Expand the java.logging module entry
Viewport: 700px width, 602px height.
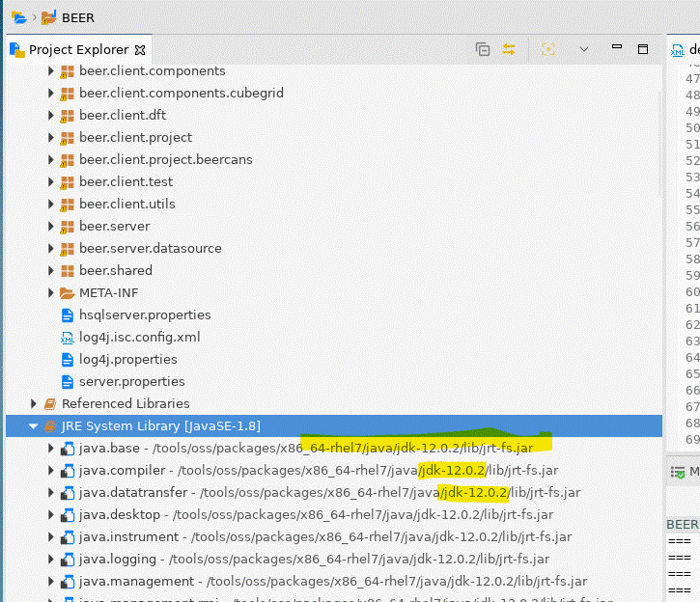pos(50,560)
